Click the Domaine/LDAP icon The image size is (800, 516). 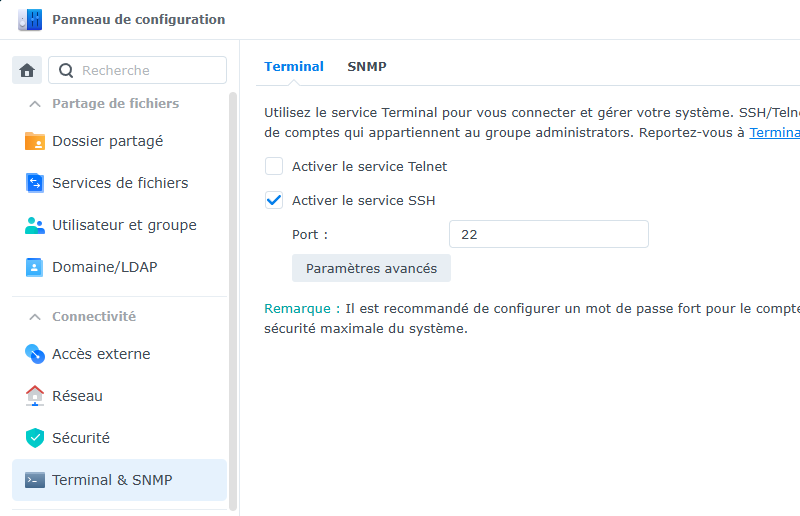coord(35,267)
